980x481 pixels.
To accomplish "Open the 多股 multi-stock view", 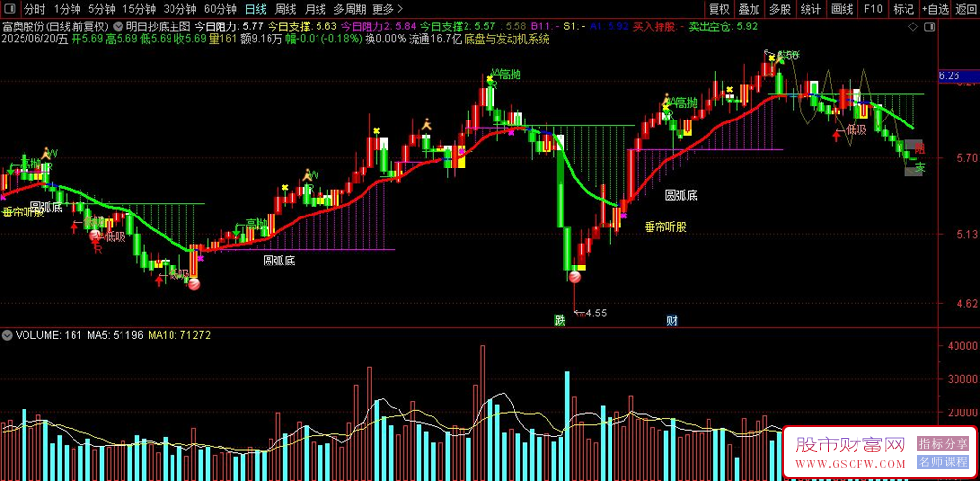I will coord(780,9).
